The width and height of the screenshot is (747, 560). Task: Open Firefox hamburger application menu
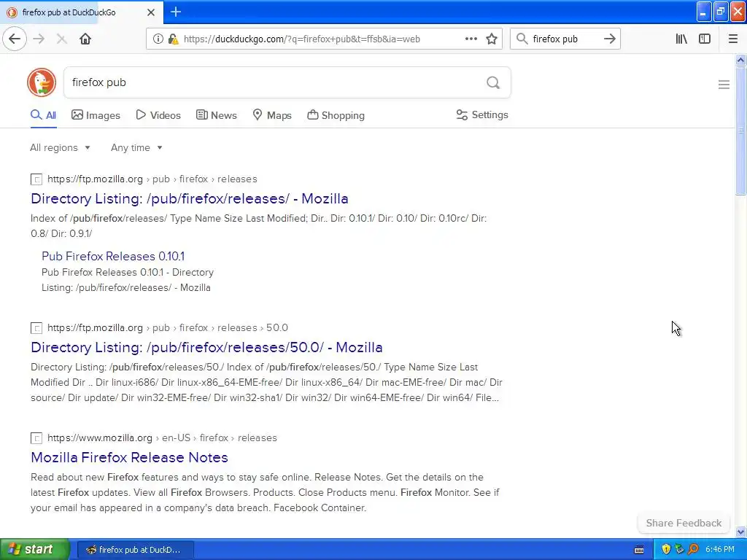coord(732,39)
